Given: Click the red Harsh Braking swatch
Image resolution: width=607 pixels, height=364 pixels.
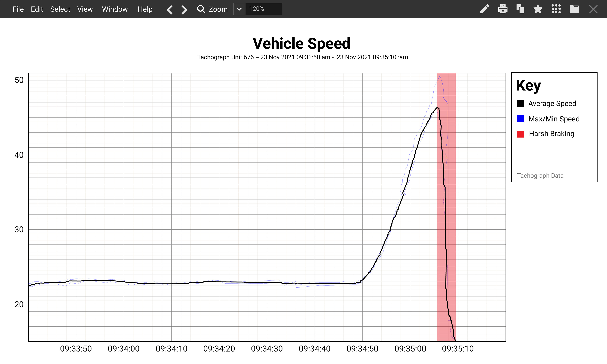Looking at the screenshot, I should tap(520, 134).
